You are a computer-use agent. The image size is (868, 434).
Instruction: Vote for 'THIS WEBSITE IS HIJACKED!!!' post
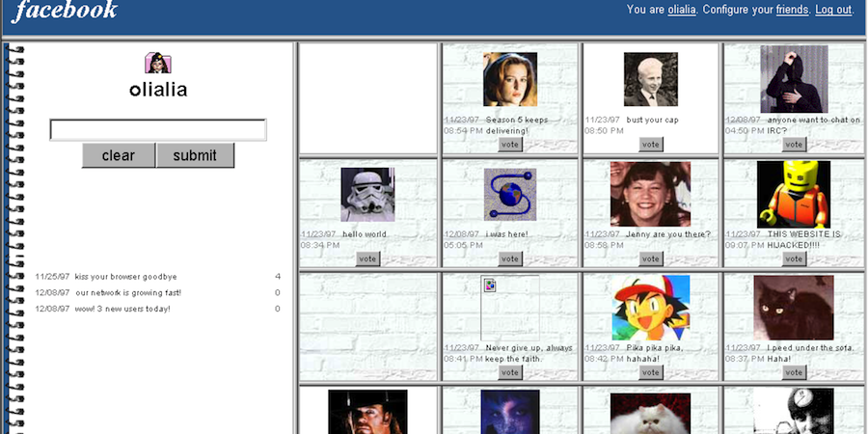794,258
